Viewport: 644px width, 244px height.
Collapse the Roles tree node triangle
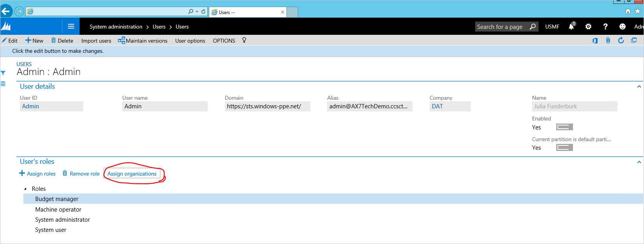point(25,189)
